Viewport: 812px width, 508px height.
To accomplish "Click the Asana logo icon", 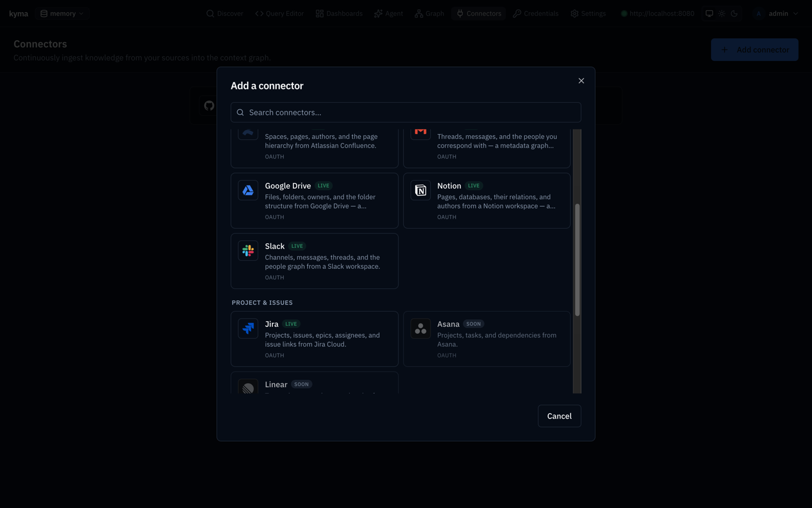I will (x=420, y=329).
